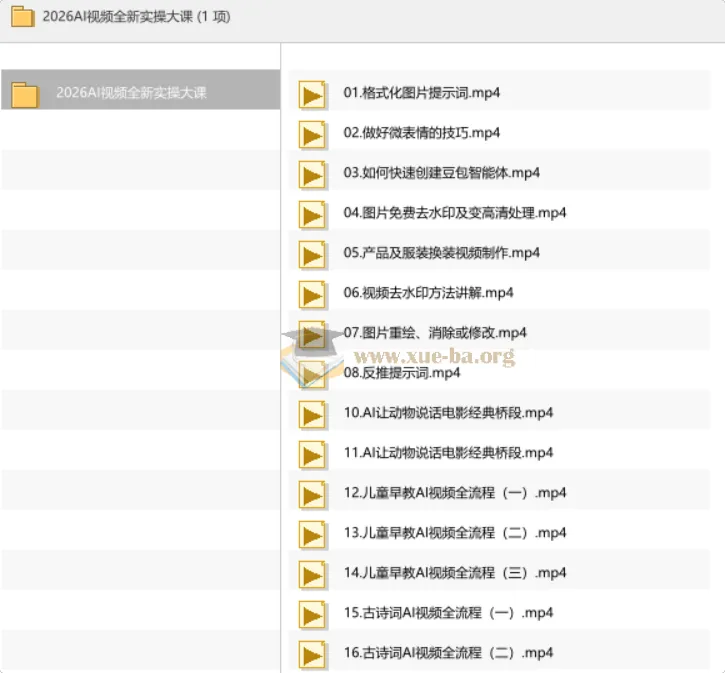Select file name 14.儿童早教AI视频全流程（三）.mp4
The height and width of the screenshot is (673, 725).
tap(455, 572)
